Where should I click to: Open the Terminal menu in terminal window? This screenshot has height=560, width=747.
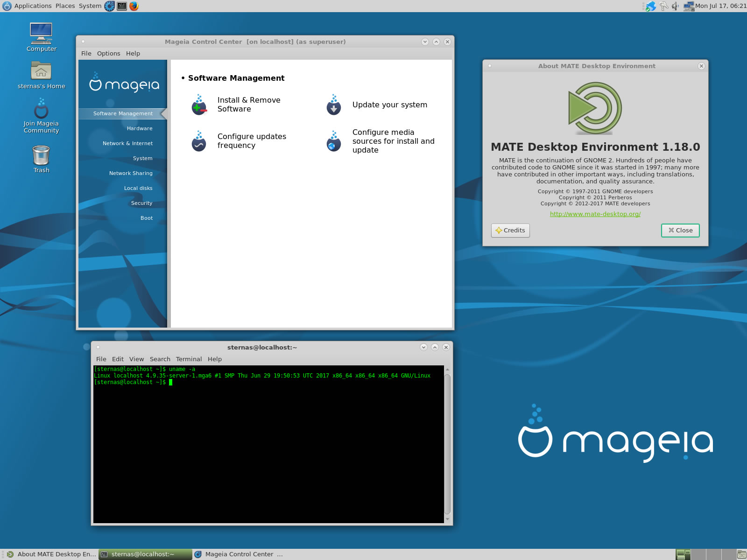click(189, 359)
